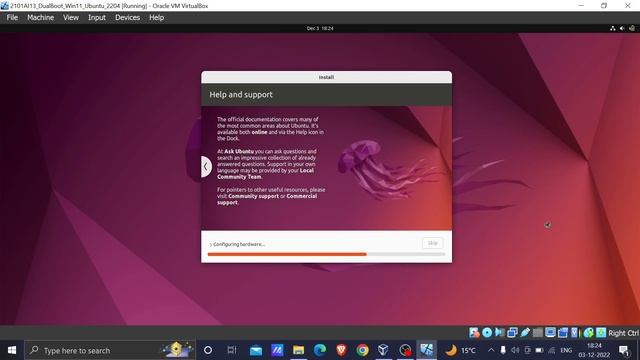Click Windows system tray volume icon
The image size is (640, 360).
(515, 350)
